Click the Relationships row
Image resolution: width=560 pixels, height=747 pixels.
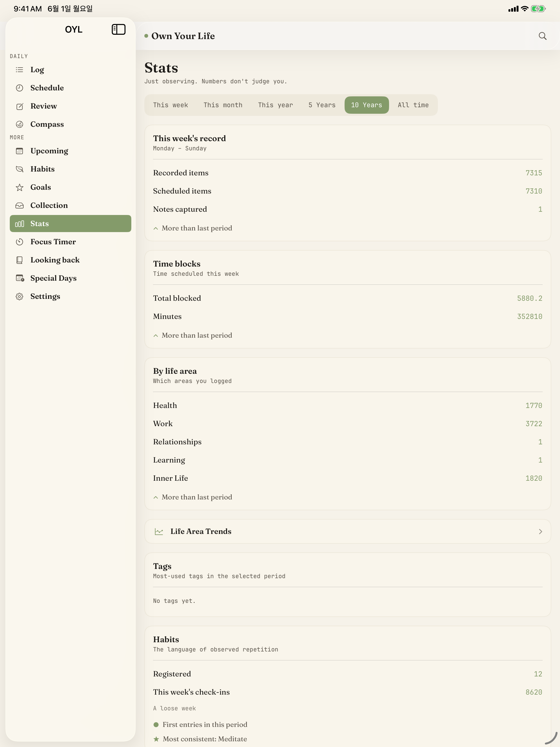[348, 442]
